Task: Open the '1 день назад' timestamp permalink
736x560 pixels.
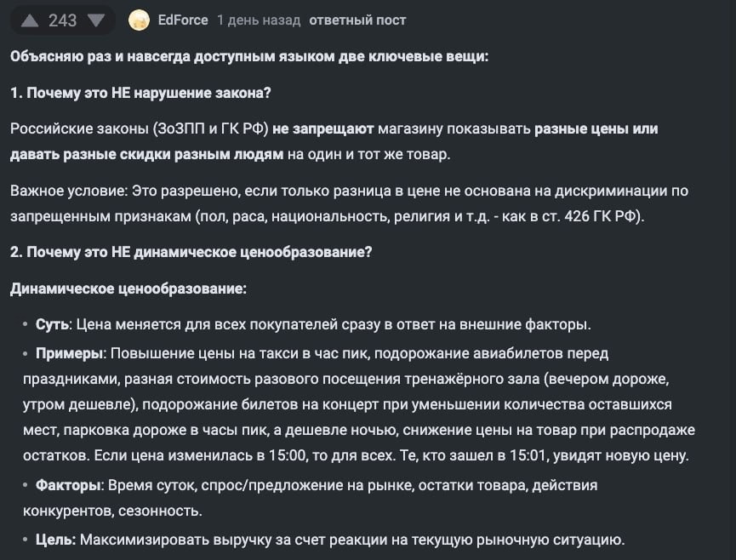Action: 259,20
